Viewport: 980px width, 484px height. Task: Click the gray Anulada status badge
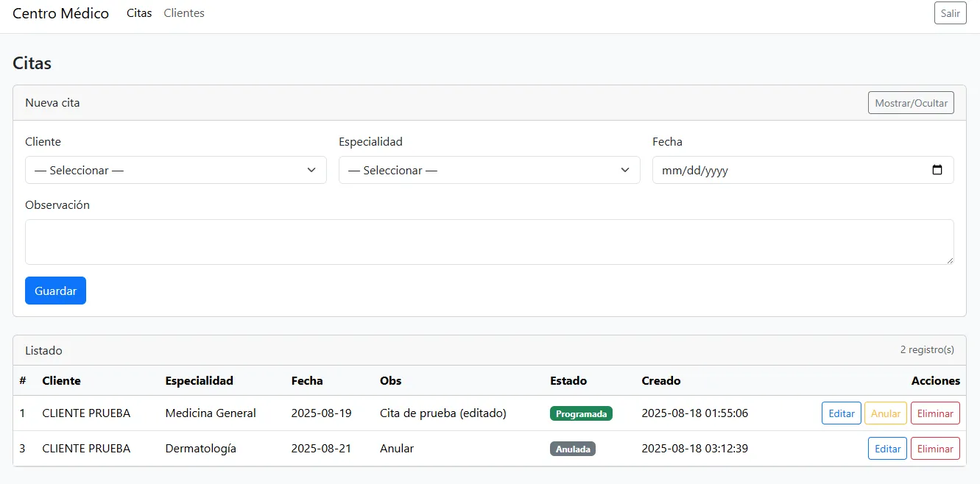572,449
